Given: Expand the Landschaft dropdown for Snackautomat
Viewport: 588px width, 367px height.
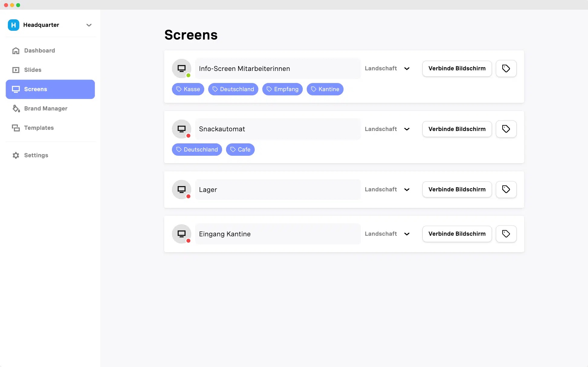Looking at the screenshot, I should [x=407, y=129].
